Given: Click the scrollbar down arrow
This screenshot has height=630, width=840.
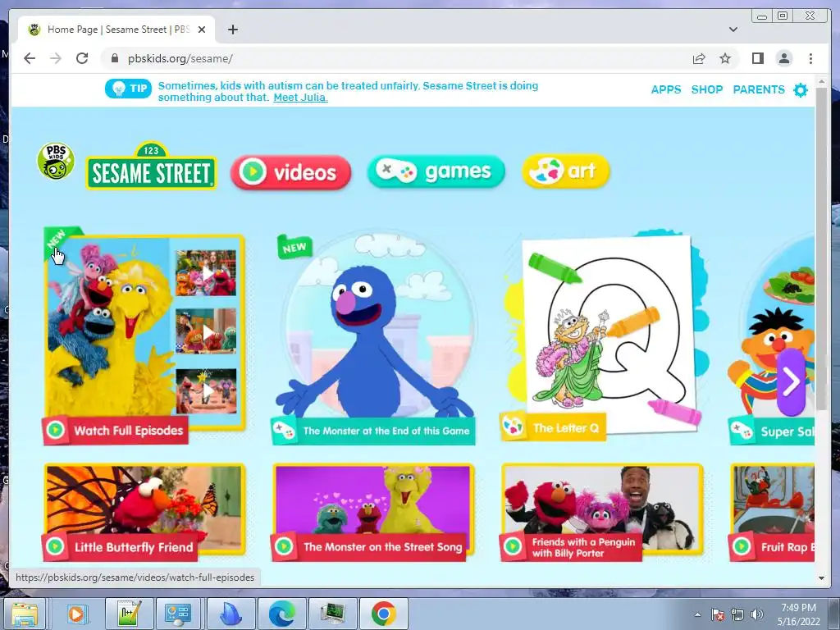Looking at the screenshot, I should tap(821, 578).
